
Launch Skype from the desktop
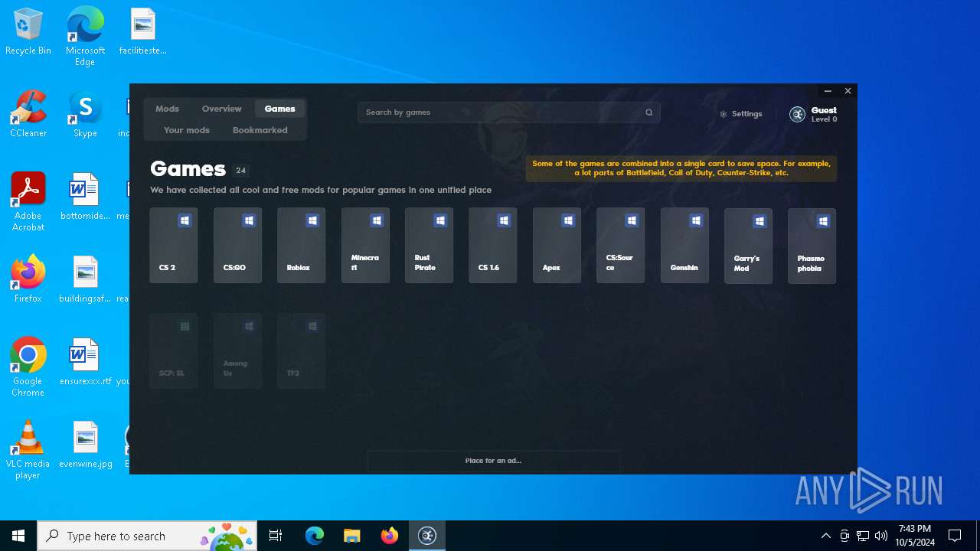tap(85, 115)
